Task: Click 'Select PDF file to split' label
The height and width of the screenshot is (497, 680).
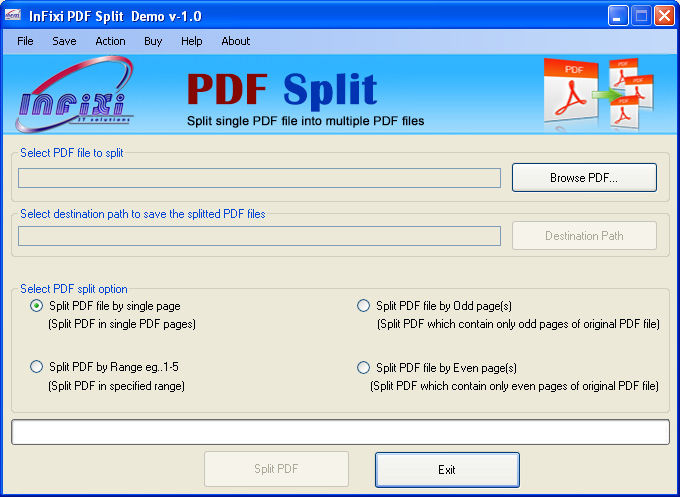Action: click(x=72, y=153)
